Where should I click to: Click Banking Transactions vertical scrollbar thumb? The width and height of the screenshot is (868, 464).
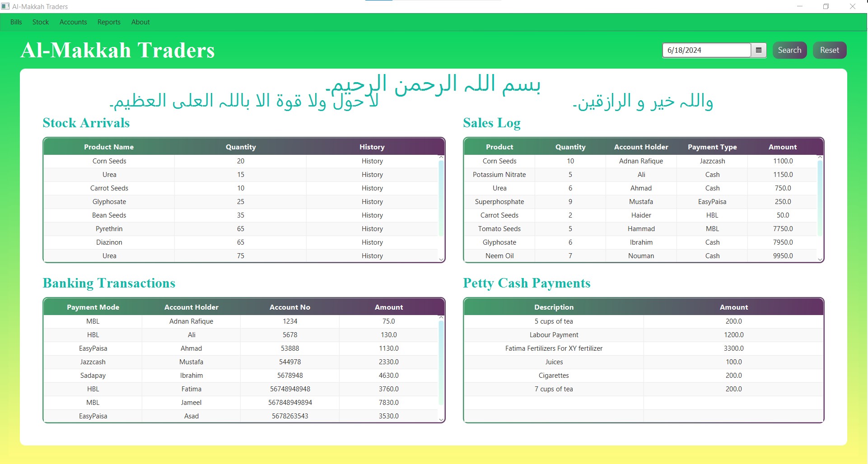pos(441,362)
